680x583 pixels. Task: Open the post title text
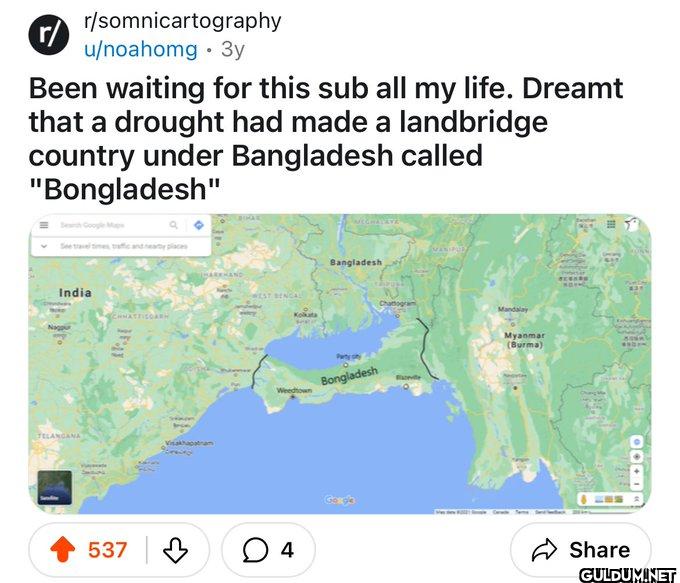pyautogui.click(x=326, y=139)
